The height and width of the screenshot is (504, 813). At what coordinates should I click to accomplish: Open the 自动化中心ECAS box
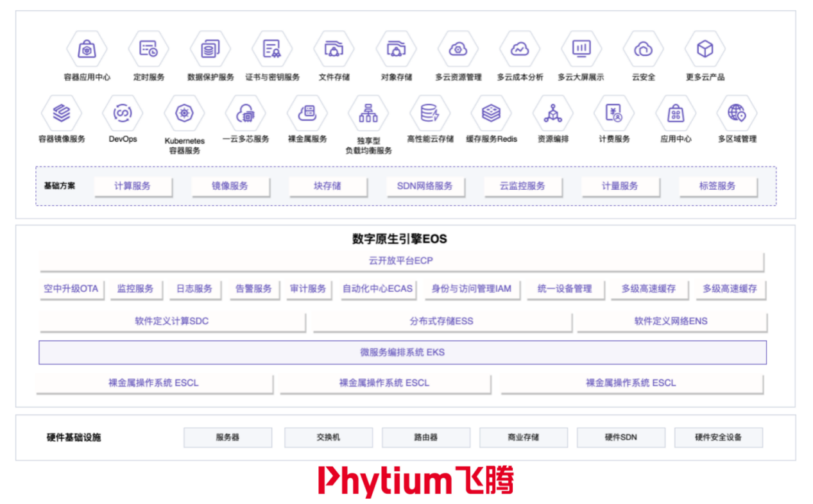click(x=378, y=289)
